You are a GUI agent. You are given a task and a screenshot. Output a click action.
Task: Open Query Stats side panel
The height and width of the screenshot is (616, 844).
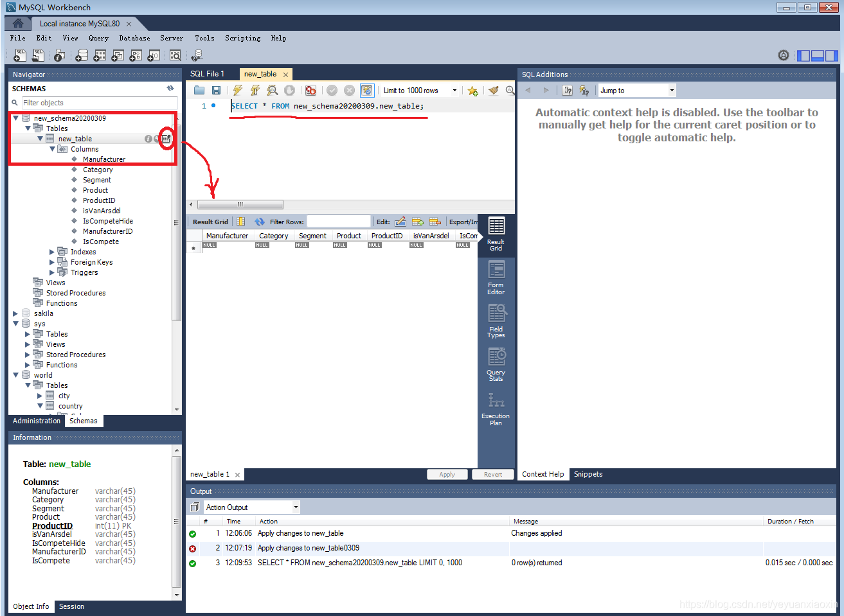(x=496, y=364)
